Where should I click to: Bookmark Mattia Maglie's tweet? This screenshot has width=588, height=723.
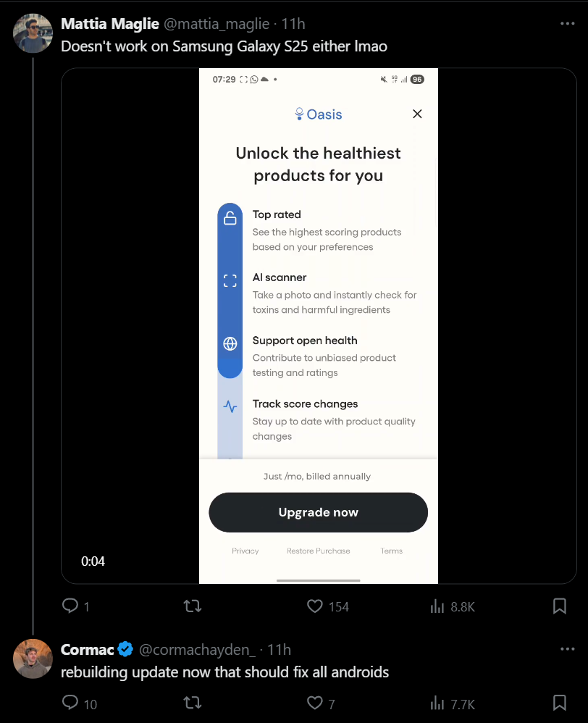click(x=560, y=606)
